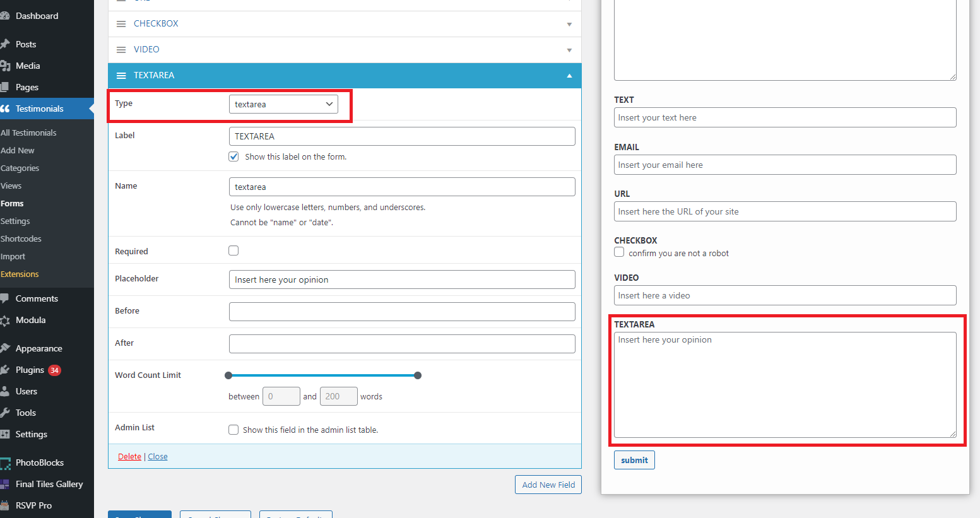Open Shortcodes submenu item

pyautogui.click(x=21, y=238)
